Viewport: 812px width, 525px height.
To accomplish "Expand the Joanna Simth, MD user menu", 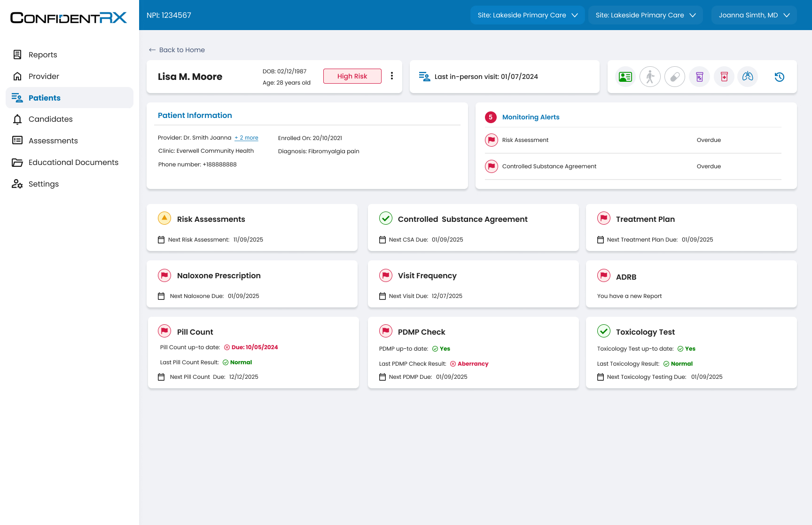I will pos(754,15).
